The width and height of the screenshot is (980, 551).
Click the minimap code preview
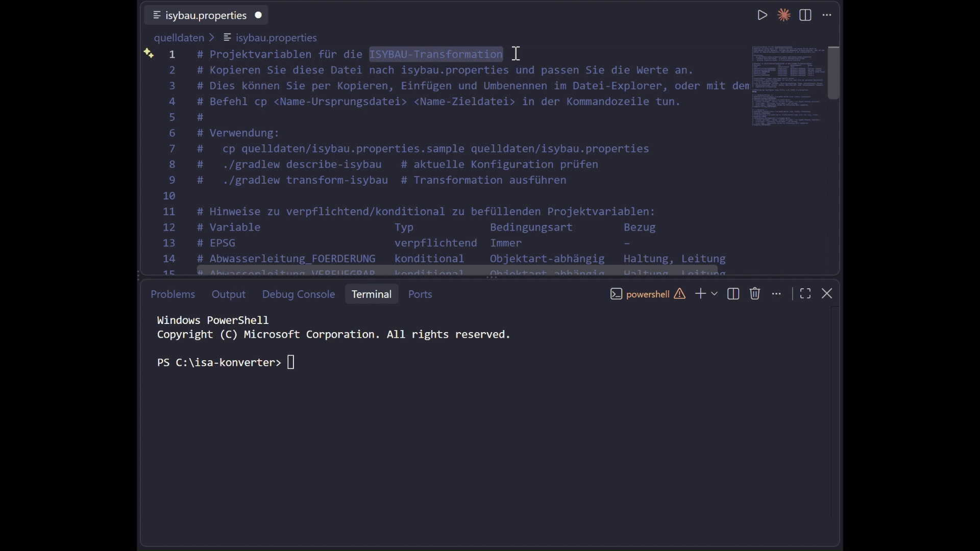tap(788, 86)
